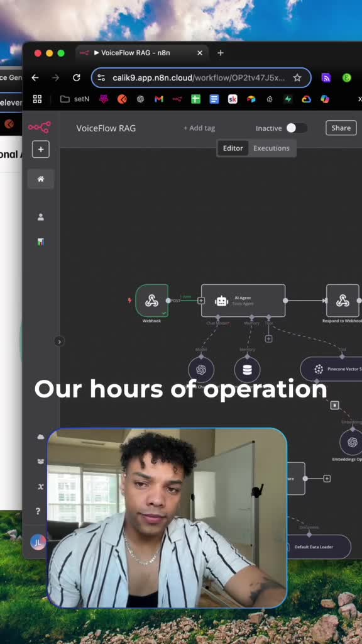Viewport: 362px width, 644px height.
Task: Click the n8n logo in sidebar
Action: [x=40, y=127]
